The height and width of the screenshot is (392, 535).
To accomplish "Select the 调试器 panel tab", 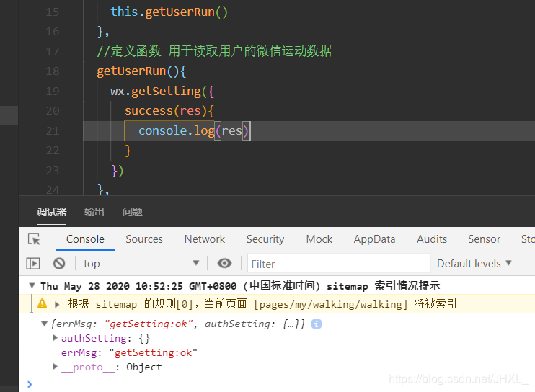I will click(x=51, y=212).
